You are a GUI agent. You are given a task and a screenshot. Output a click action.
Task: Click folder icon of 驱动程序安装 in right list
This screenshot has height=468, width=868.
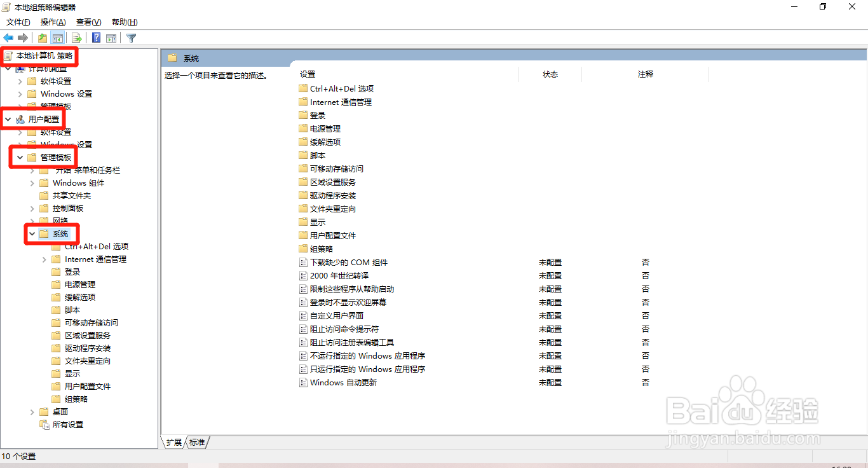(303, 195)
